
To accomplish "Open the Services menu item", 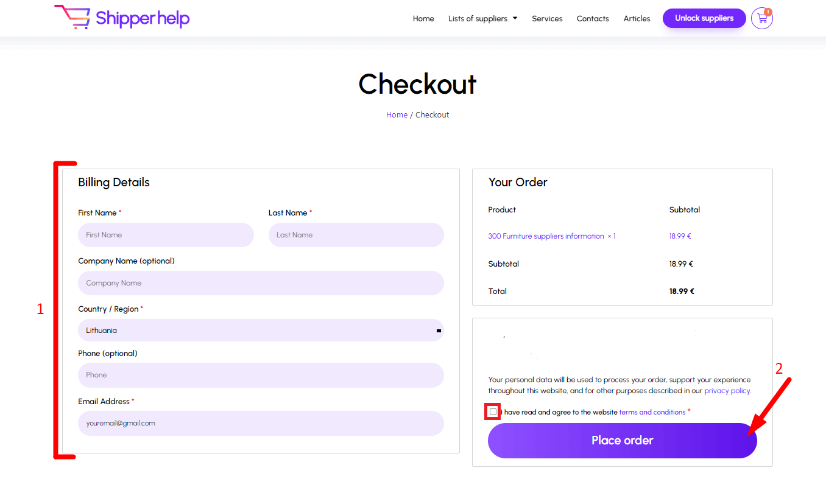I will click(x=547, y=18).
